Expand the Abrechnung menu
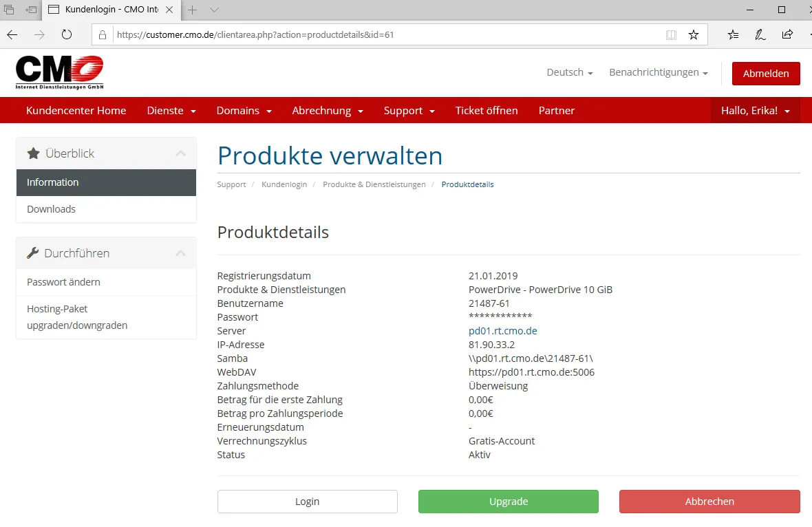Image resolution: width=812 pixels, height=527 pixels. click(x=328, y=110)
